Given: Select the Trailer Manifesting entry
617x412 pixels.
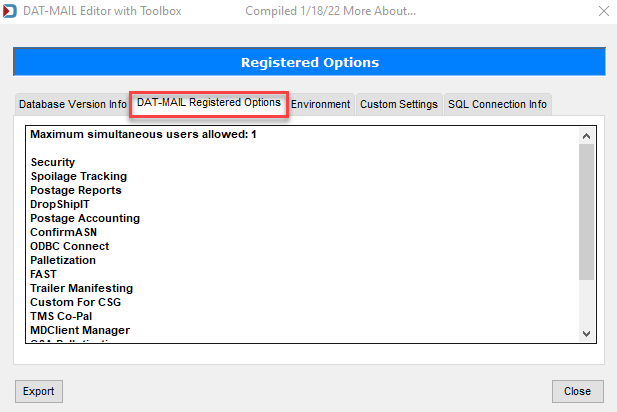Looking at the screenshot, I should [81, 288].
